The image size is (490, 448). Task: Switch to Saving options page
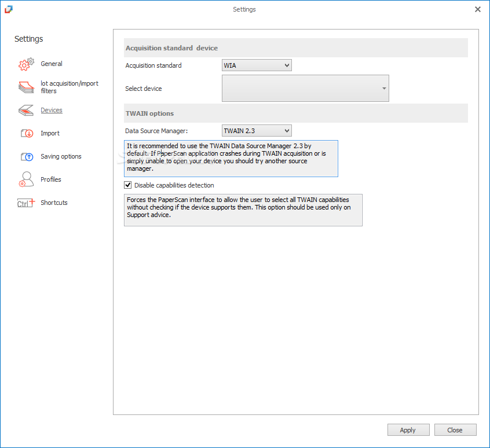coord(61,156)
